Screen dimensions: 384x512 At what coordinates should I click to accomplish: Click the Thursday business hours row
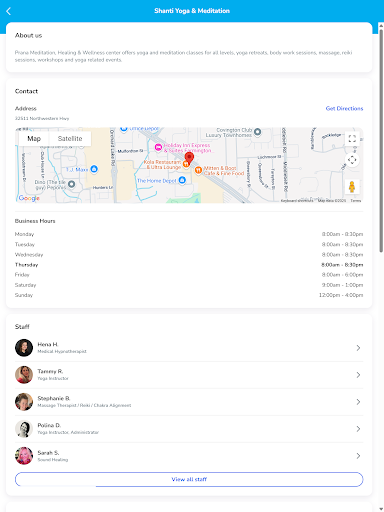coord(189,265)
